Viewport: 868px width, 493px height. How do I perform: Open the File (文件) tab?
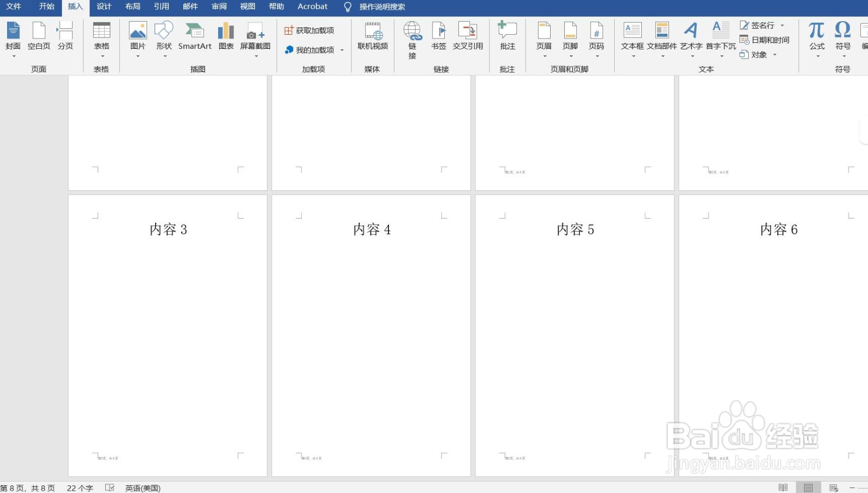pos(14,7)
